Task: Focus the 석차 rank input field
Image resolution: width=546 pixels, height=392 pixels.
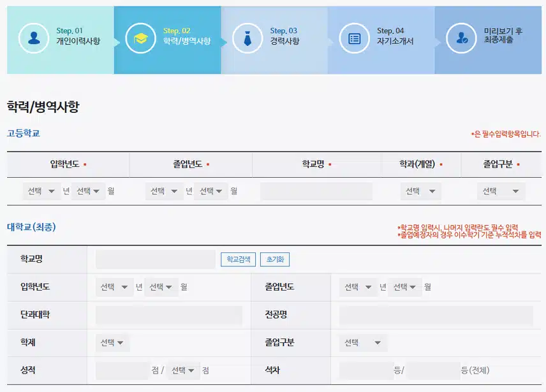Action: (366, 371)
